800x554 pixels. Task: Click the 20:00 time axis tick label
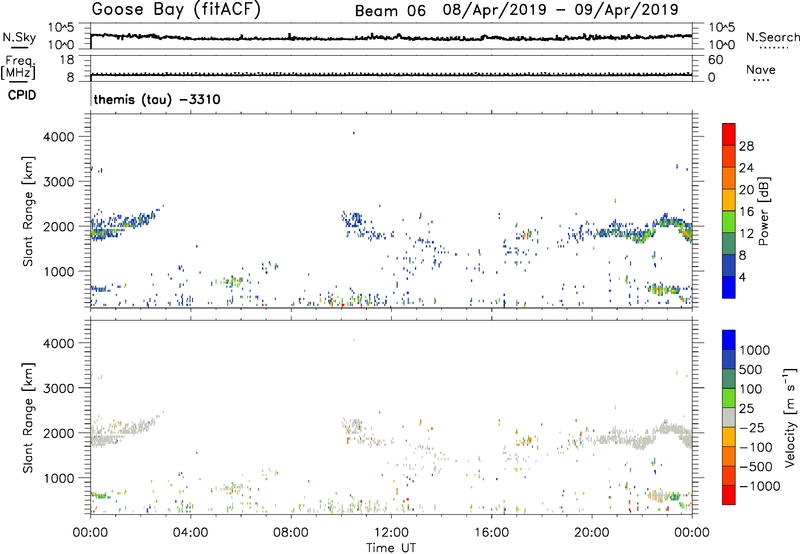(592, 533)
